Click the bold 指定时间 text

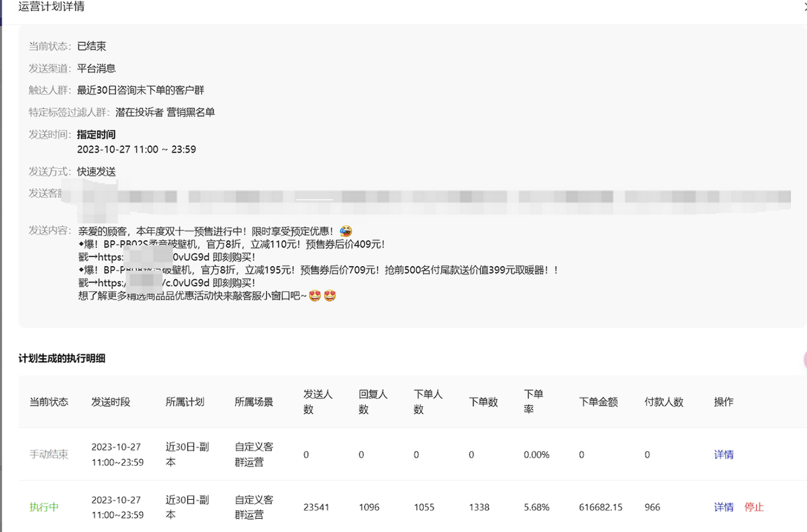pos(96,134)
